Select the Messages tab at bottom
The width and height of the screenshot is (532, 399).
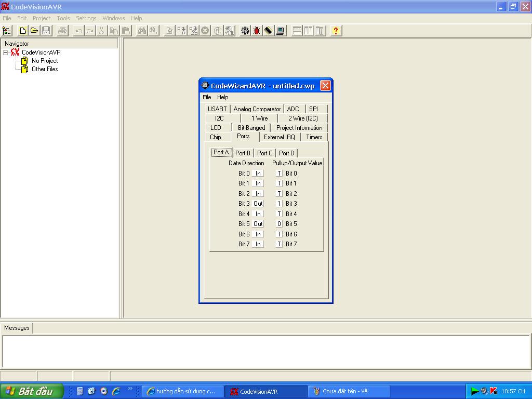click(17, 328)
